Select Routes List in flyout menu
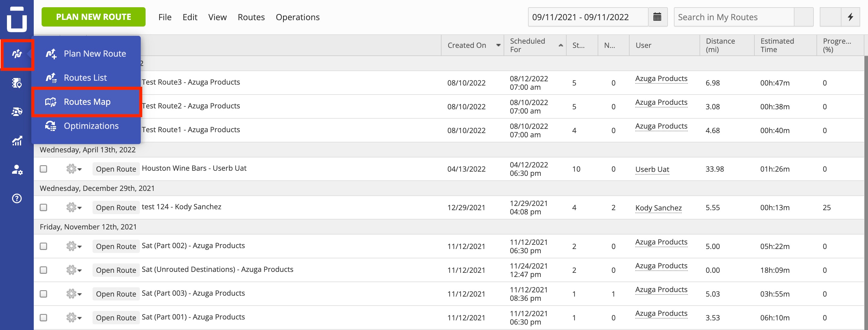This screenshot has height=330, width=868. tap(86, 78)
